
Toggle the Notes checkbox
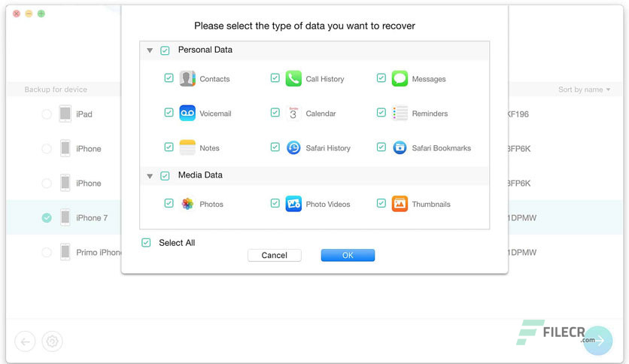pyautogui.click(x=169, y=147)
